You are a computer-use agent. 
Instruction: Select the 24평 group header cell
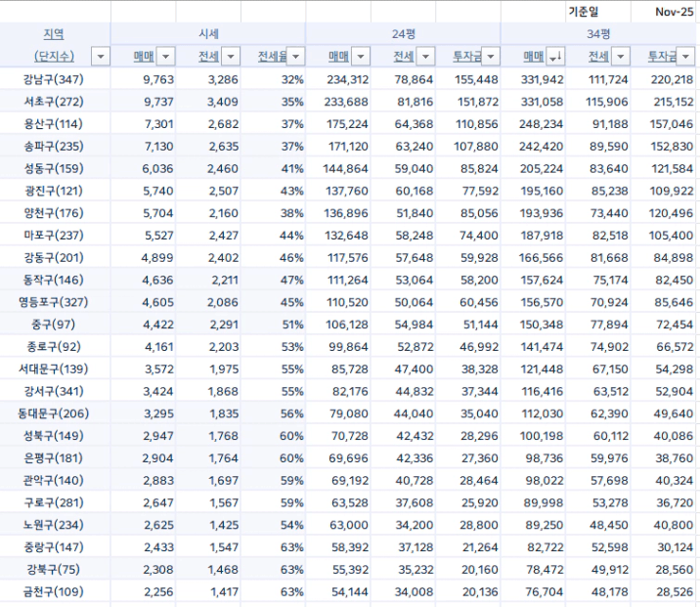click(x=402, y=34)
